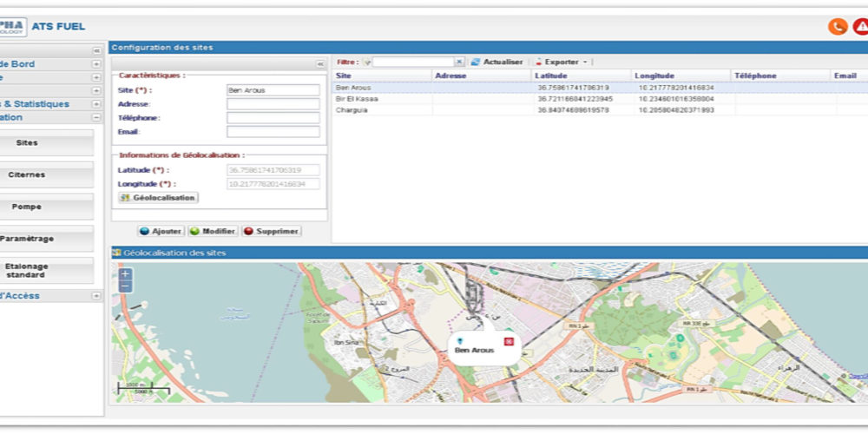Click into the Adresse input field
This screenshot has height=434, width=868.
pyautogui.click(x=273, y=104)
